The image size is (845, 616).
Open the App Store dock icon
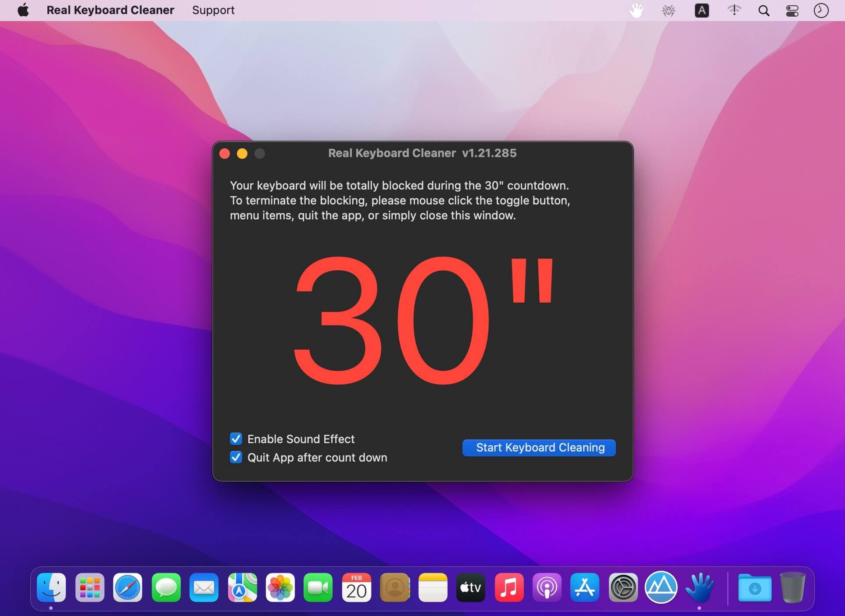pyautogui.click(x=585, y=587)
